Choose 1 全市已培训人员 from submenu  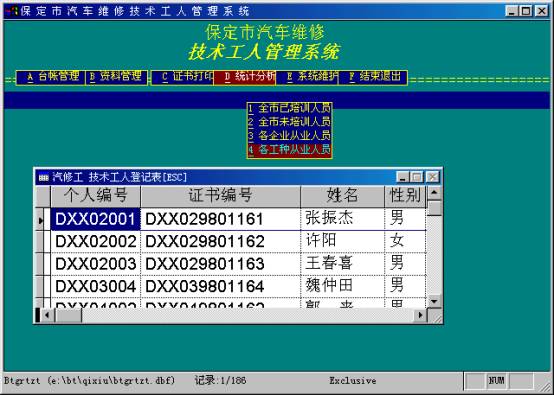(289, 108)
